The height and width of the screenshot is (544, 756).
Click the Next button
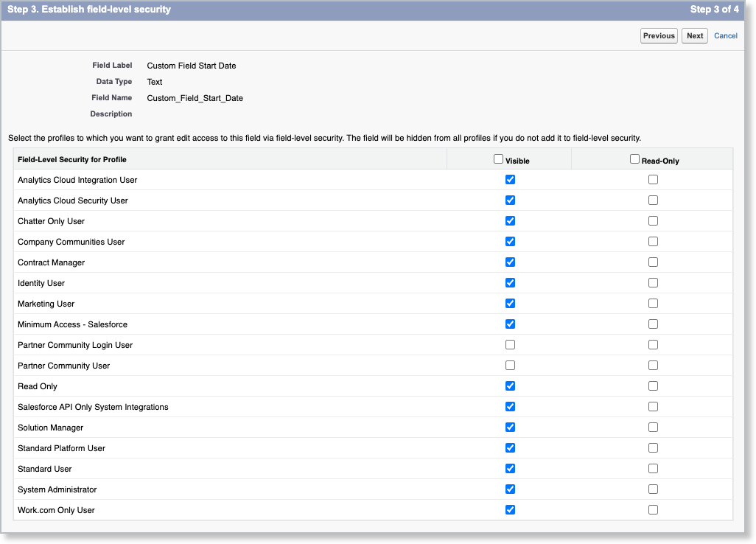point(693,35)
